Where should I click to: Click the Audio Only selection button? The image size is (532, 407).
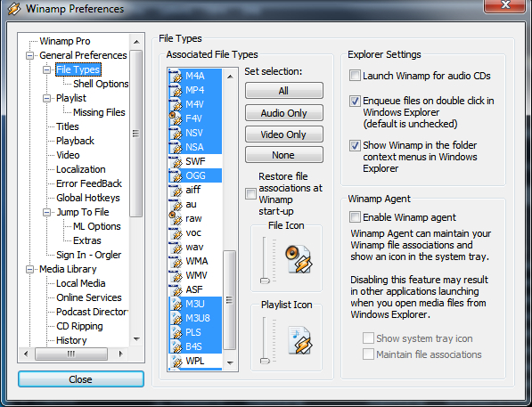[x=284, y=113]
